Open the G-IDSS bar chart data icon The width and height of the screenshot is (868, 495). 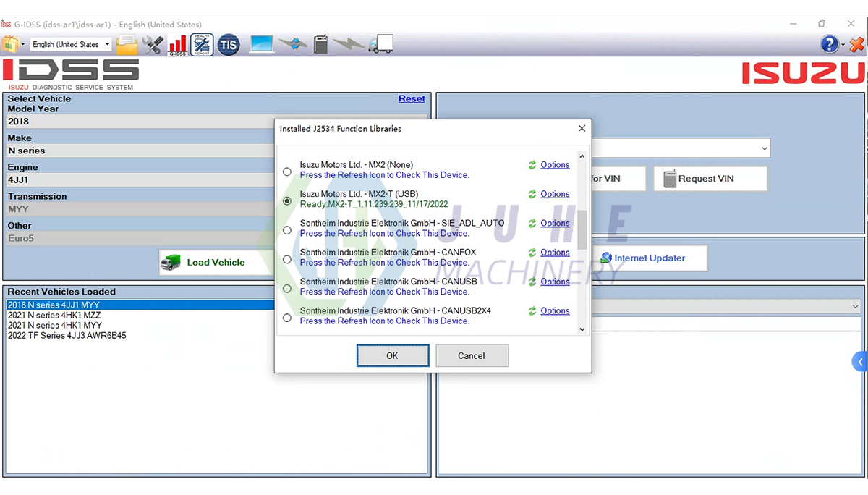(x=176, y=44)
